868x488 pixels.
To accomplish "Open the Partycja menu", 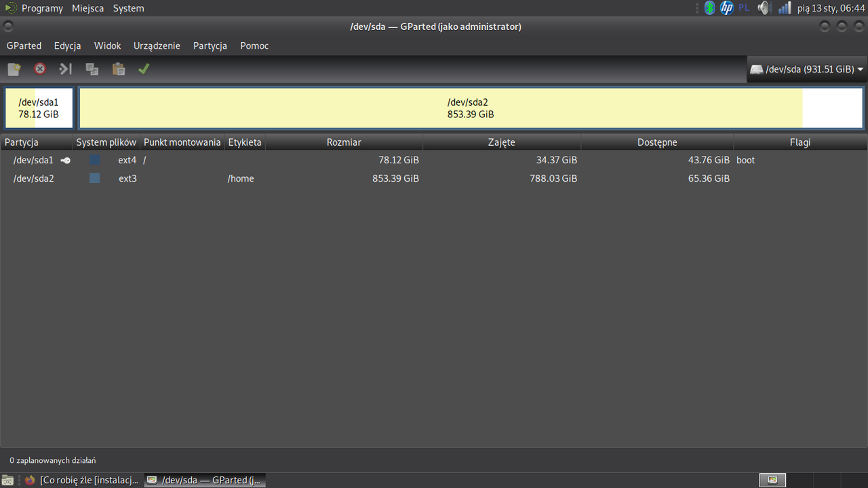I will point(210,46).
